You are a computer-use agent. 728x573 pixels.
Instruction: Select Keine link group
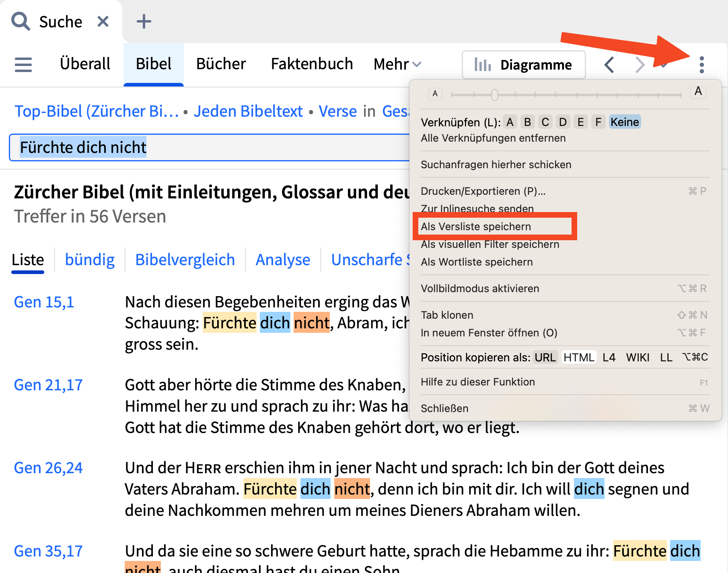tap(625, 122)
